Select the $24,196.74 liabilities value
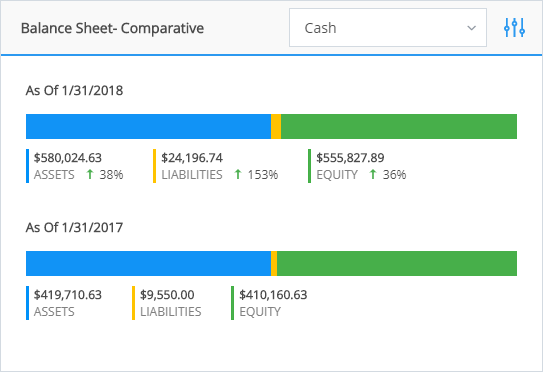543x372 pixels. (192, 158)
